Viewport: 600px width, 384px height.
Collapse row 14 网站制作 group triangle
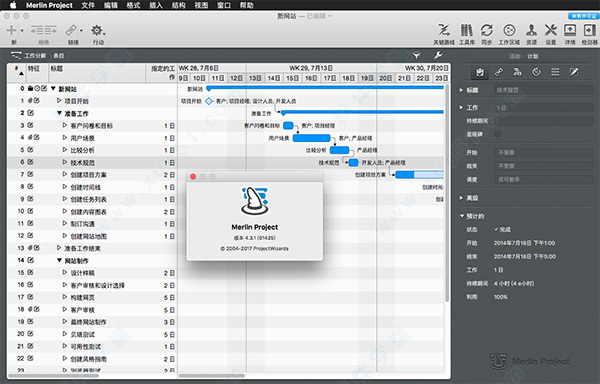[x=59, y=260]
